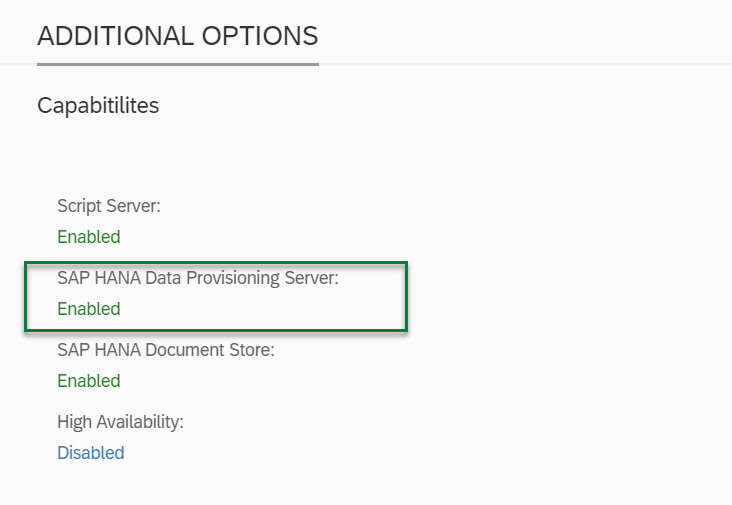The image size is (732, 505).
Task: Click the gray underline beneath ADDITIONAL OPTIONS
Action: coord(178,64)
